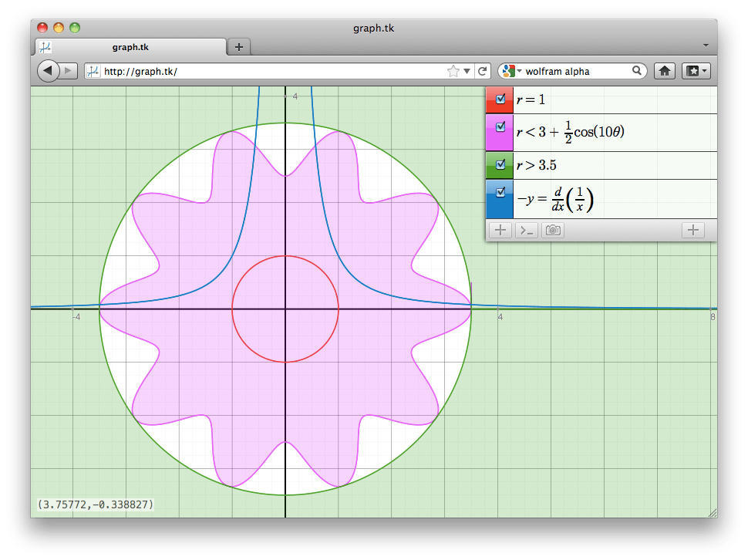Viewport: 748px width, 560px height.
Task: Toggle the r > 3.5 checkbox
Action: [500, 164]
